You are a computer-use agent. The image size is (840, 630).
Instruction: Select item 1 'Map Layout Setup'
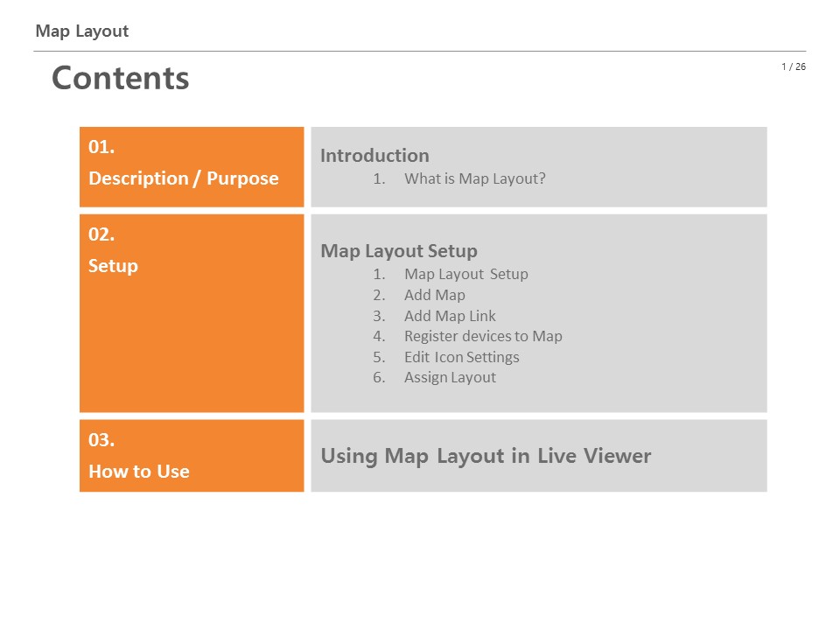(465, 274)
